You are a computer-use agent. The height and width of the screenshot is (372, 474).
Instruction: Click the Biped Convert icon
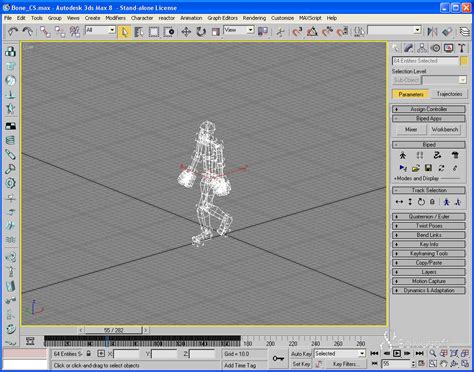pyautogui.click(x=442, y=168)
